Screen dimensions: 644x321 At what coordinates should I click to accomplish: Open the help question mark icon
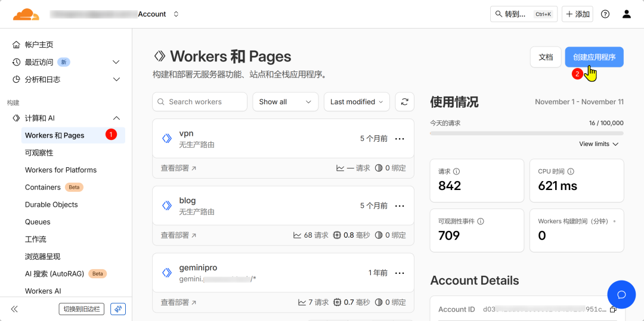pos(605,14)
